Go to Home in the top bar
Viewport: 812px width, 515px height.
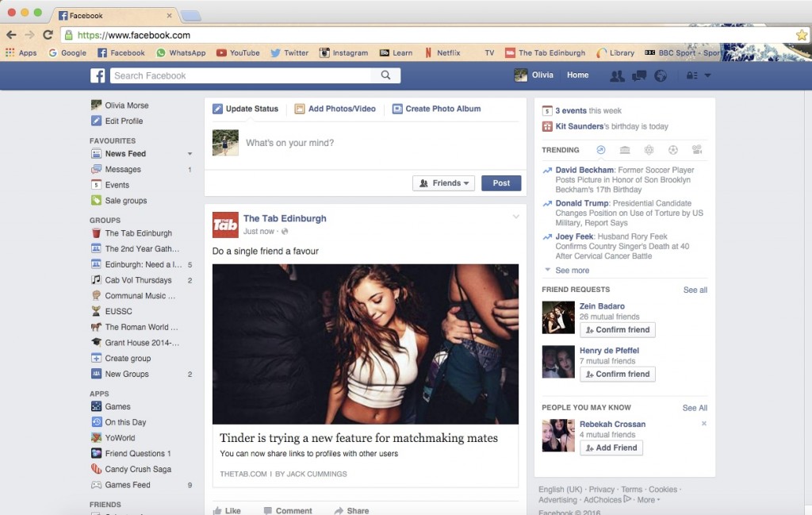click(x=577, y=75)
